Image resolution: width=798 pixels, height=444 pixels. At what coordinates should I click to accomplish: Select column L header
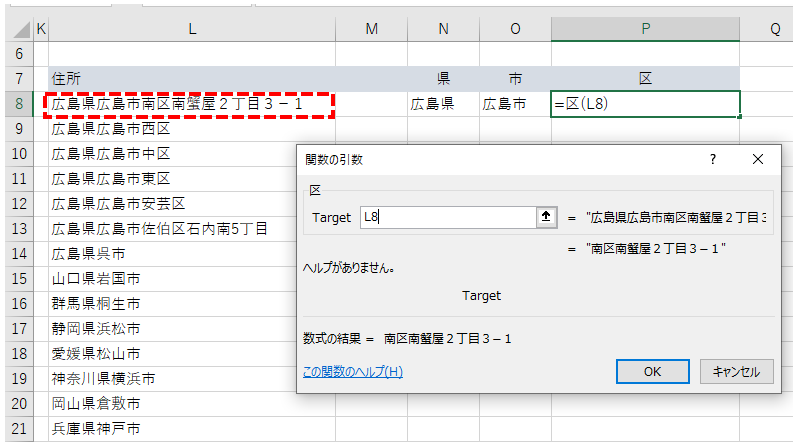[x=191, y=30]
